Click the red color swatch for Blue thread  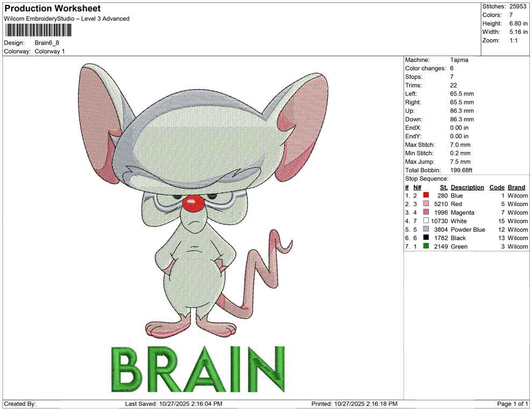(x=426, y=195)
